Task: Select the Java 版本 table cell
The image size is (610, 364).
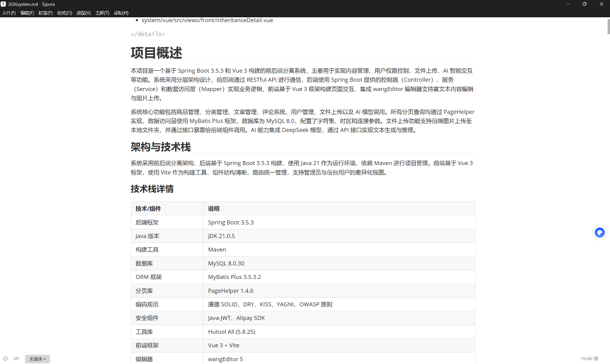Action: tap(167, 236)
